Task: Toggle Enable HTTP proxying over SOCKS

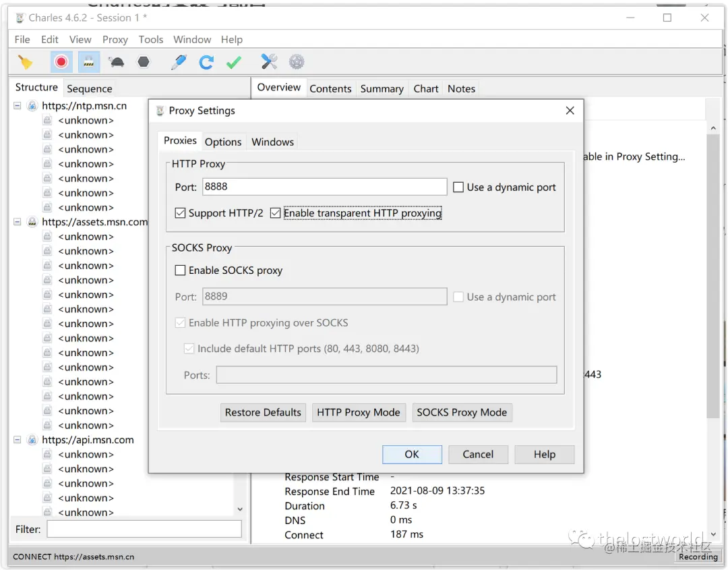Action: (180, 323)
